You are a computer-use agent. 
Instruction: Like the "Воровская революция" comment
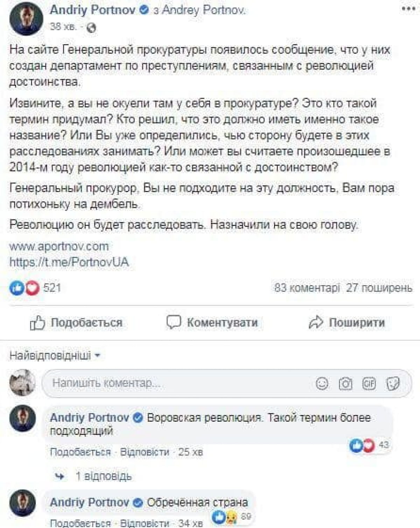pyautogui.click(x=80, y=452)
